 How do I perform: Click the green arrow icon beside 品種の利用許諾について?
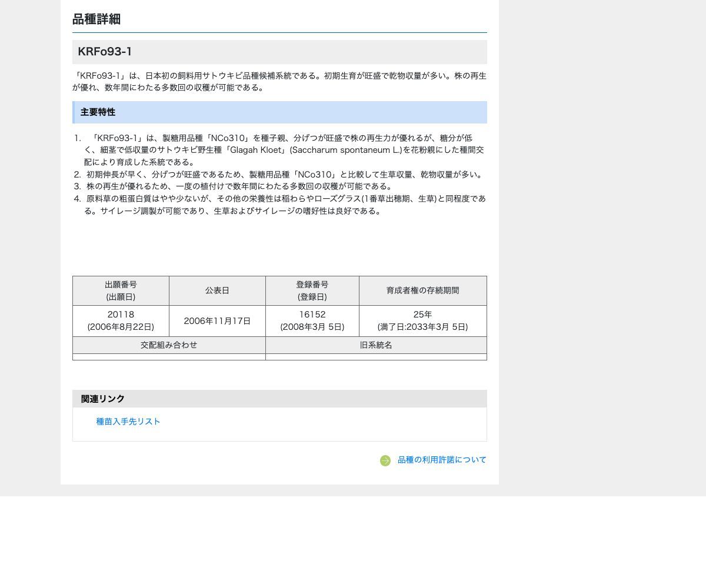385,460
